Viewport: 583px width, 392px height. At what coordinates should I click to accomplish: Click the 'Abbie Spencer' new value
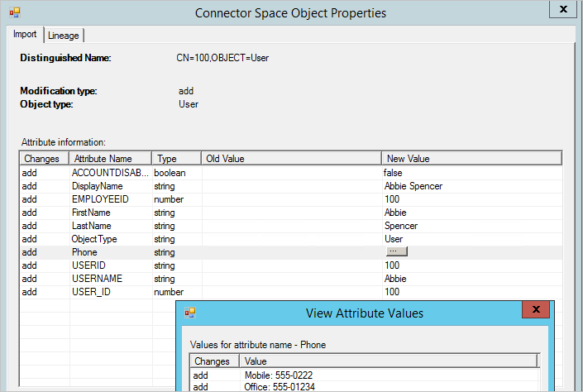pyautogui.click(x=413, y=186)
